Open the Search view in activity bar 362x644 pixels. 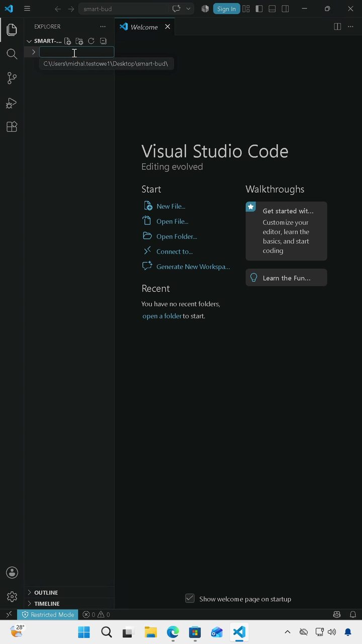(x=12, y=54)
